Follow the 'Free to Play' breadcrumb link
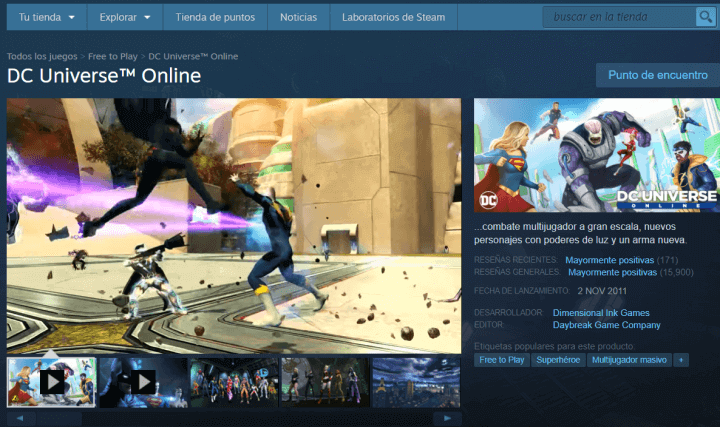Screen dimensions: 720x427 click(112, 56)
